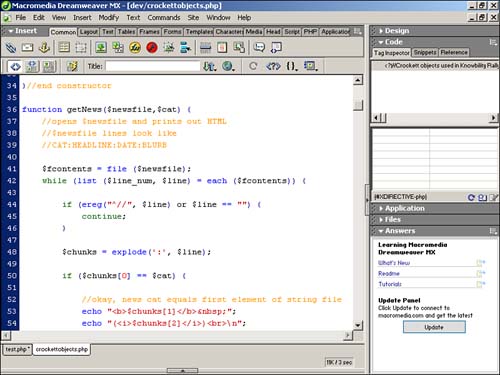Insert an Image with the tree picture icon
Screen dimensions: 500x375
[101, 48]
